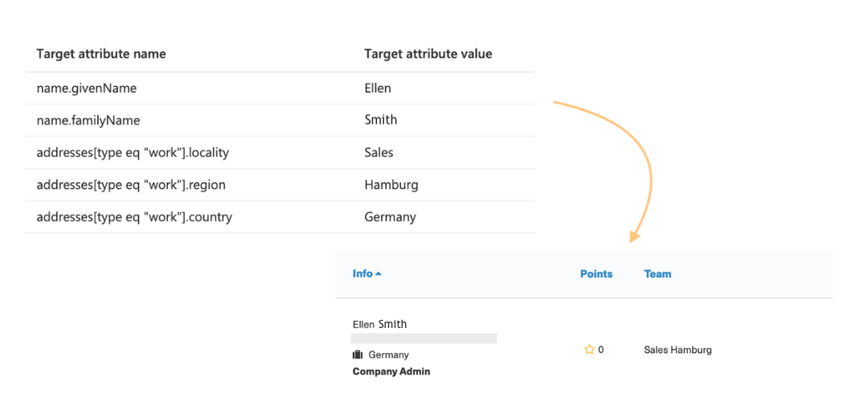
Task: Click the Germany value in attribute table
Action: [x=391, y=217]
